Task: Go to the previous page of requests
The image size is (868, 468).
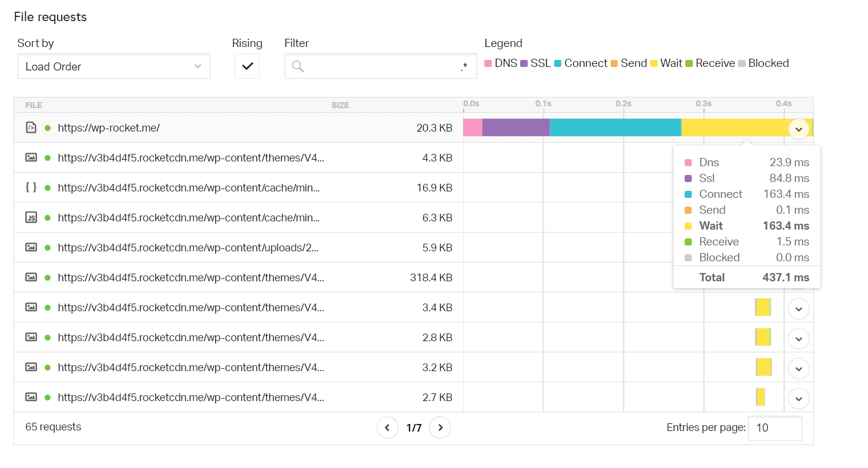Action: (387, 427)
